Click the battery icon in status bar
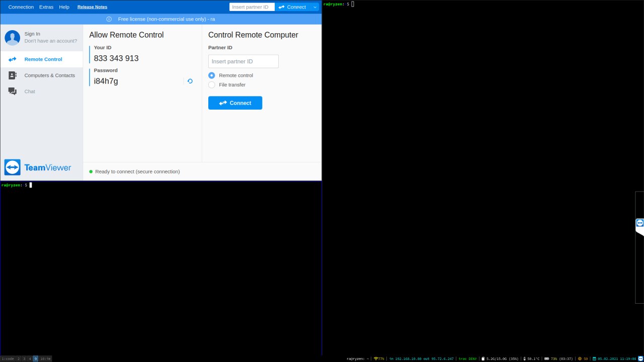Screen dimensions: 644x362 (x=547, y=358)
